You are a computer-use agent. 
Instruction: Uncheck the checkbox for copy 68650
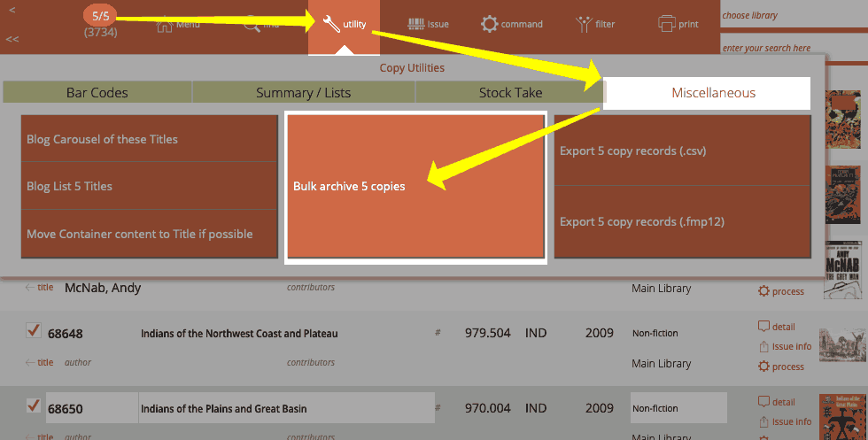click(33, 406)
